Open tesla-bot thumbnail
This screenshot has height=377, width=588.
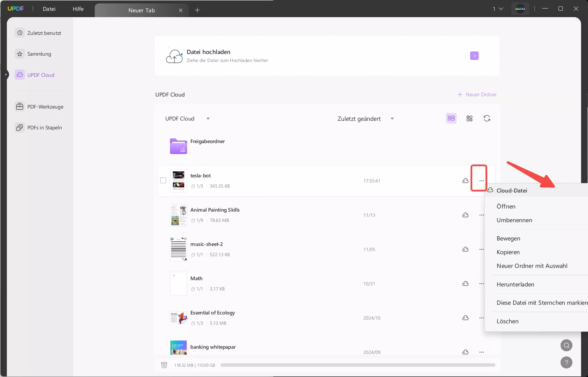pos(178,181)
